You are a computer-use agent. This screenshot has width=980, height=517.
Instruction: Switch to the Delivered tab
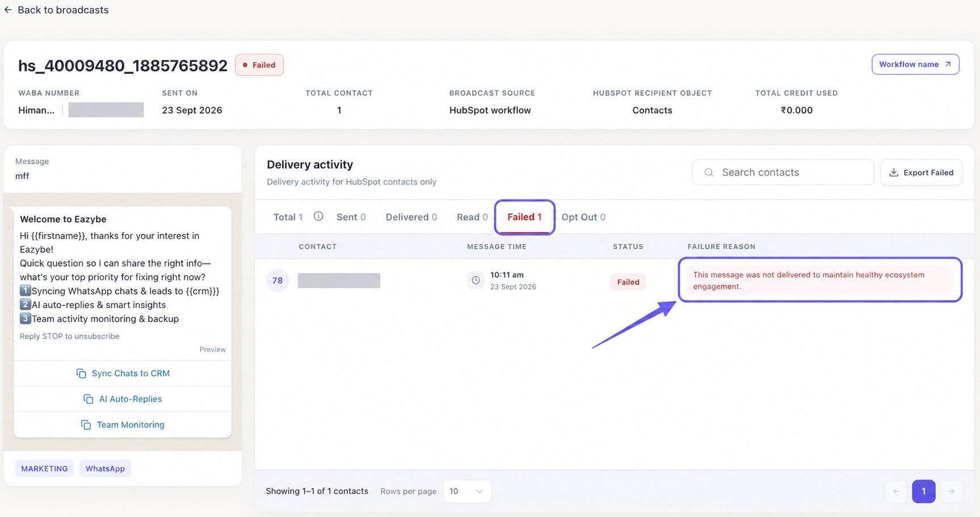[x=411, y=217]
